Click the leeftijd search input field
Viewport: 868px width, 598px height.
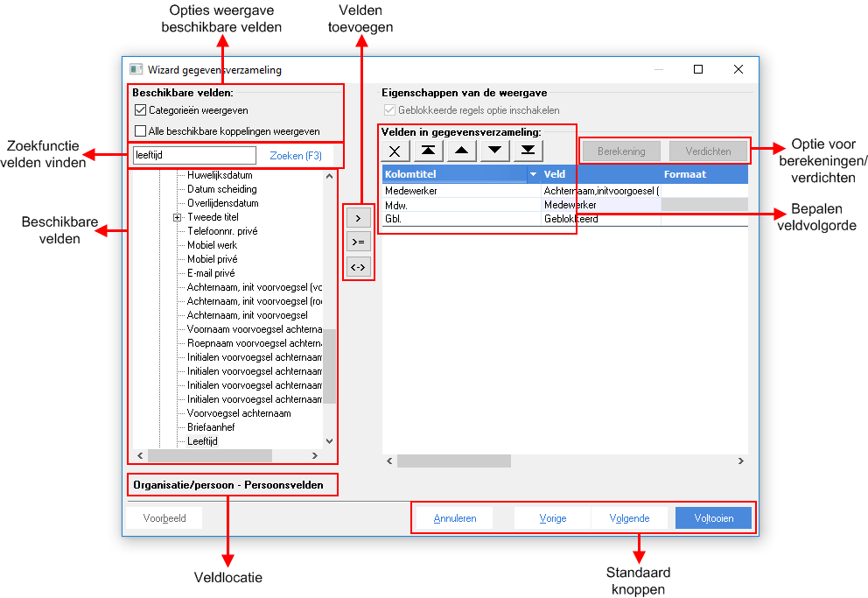pos(194,155)
